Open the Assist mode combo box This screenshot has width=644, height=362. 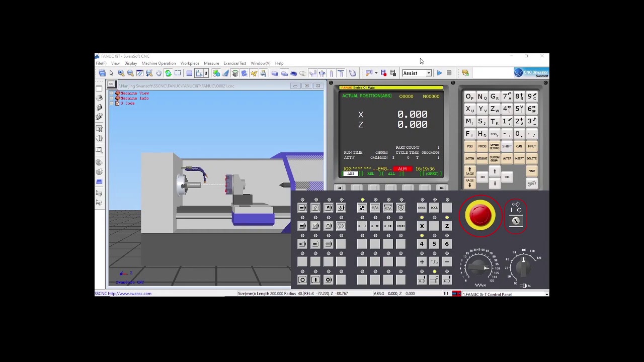[x=417, y=73]
